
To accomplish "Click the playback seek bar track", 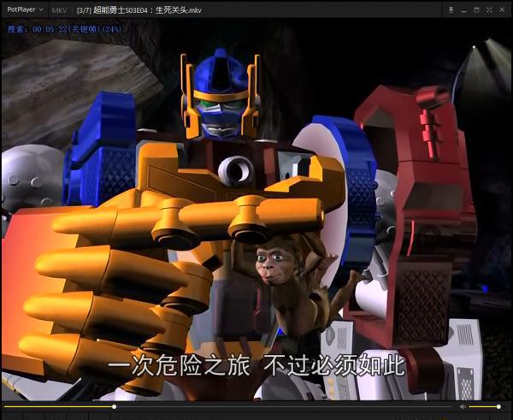I will coord(227,406).
